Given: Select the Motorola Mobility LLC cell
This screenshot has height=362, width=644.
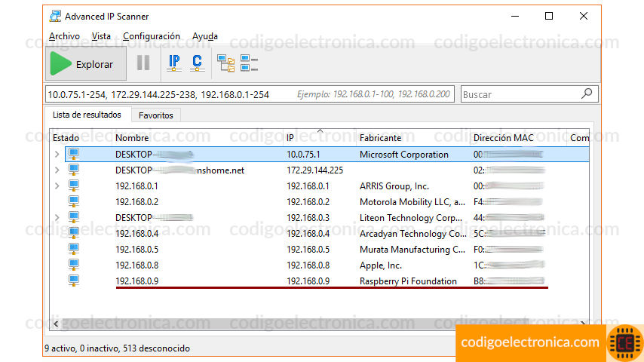Looking at the screenshot, I should pos(412,202).
